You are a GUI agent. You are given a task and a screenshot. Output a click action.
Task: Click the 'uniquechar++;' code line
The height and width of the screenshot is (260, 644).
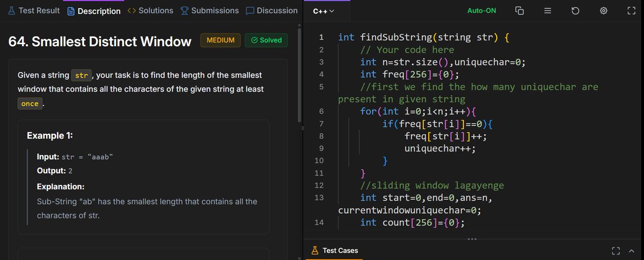point(440,149)
